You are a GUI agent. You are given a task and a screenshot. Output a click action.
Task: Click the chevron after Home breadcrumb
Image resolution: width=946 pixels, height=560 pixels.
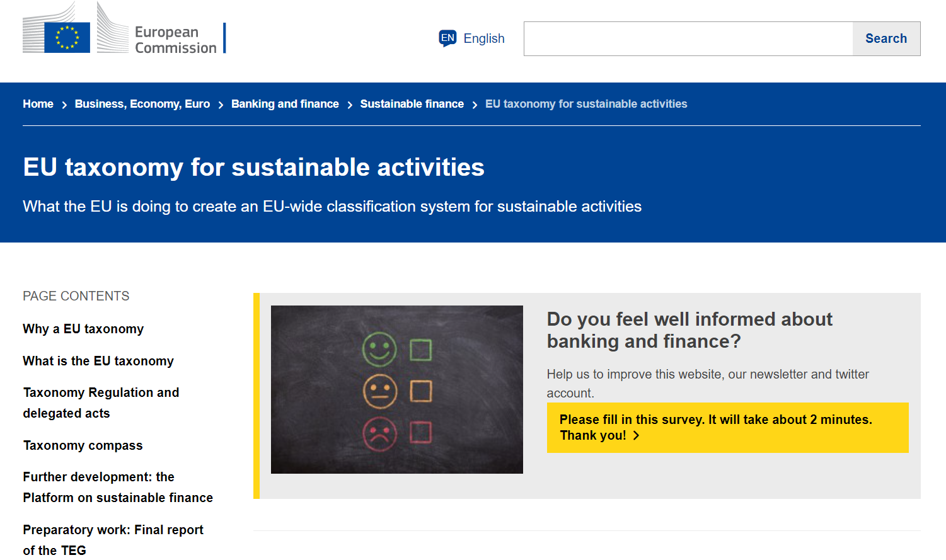[x=64, y=105]
